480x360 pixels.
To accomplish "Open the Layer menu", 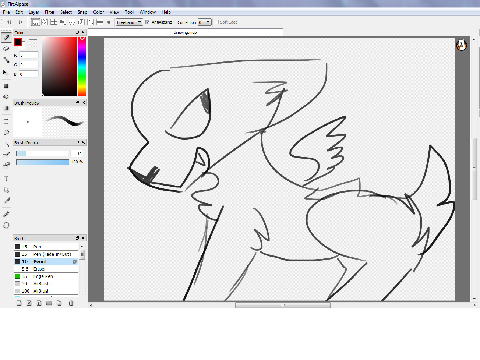I will 34,12.
